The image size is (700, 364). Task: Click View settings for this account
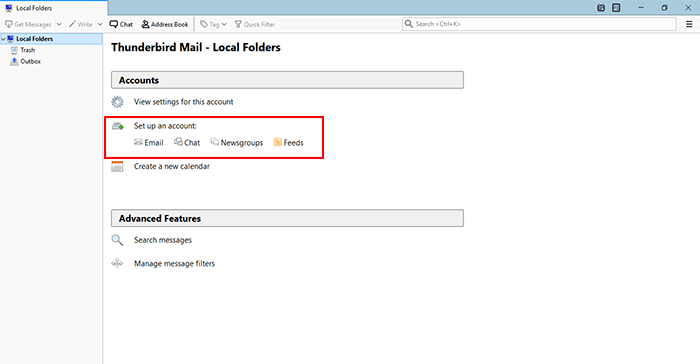pyautogui.click(x=183, y=102)
